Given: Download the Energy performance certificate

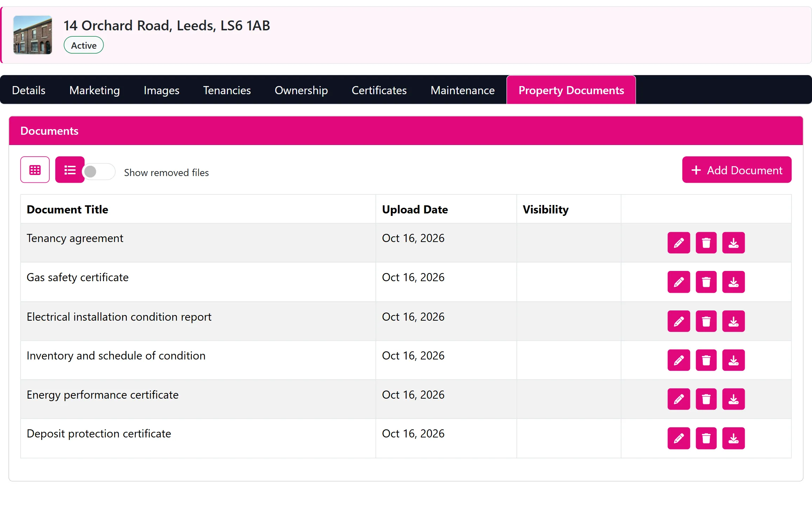Looking at the screenshot, I should click(733, 399).
